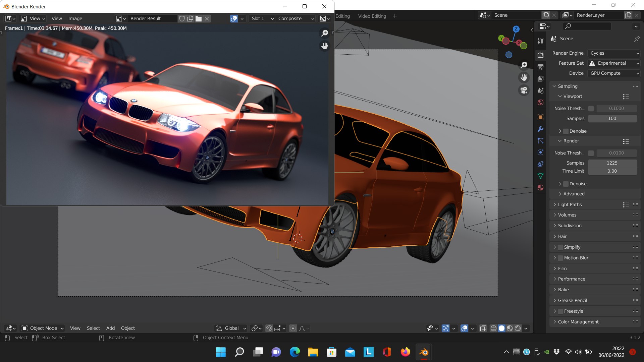644x362 pixels.
Task: Enable Render Denoise checkbox
Action: (x=566, y=184)
